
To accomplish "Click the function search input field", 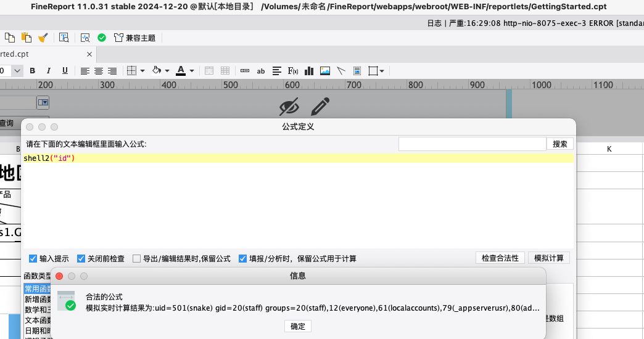I will (x=473, y=144).
